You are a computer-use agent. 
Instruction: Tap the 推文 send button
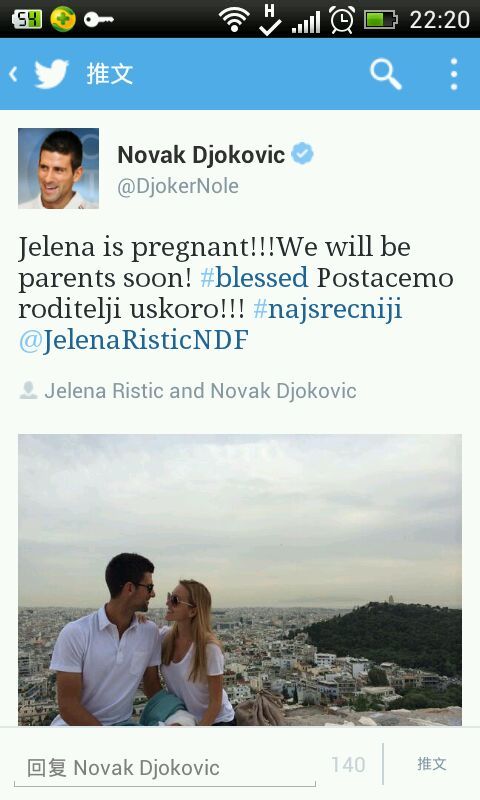[x=432, y=764]
